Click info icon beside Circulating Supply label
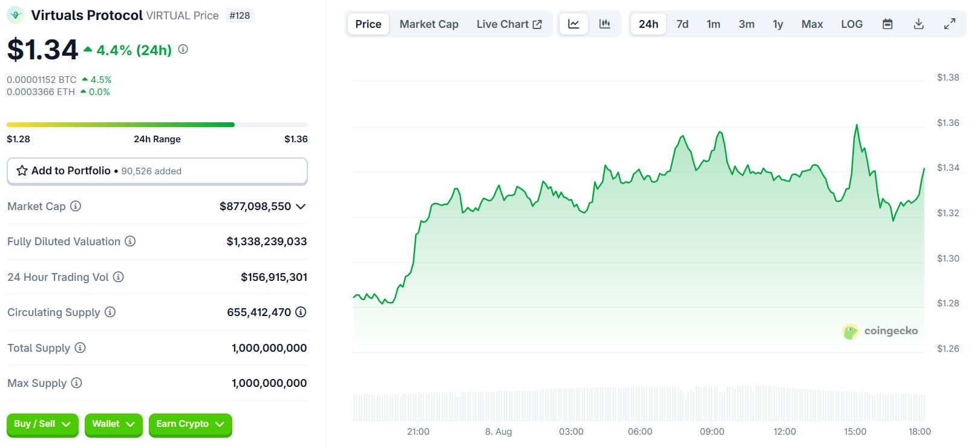 point(110,312)
